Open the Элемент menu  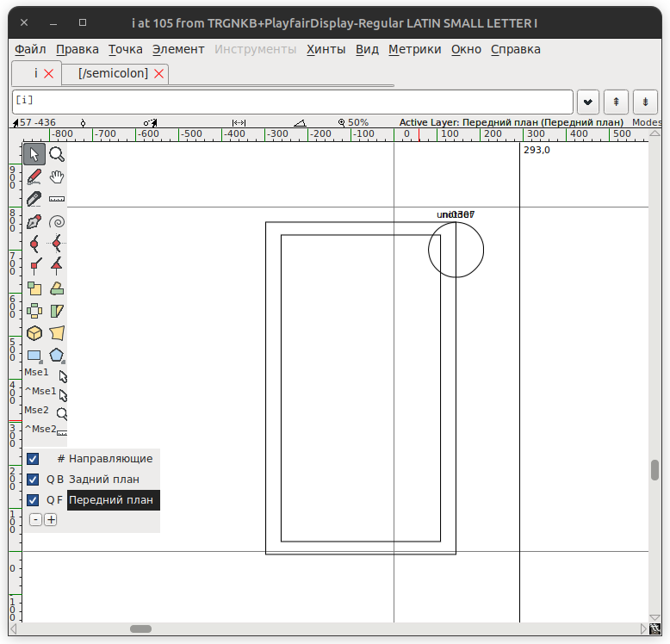pyautogui.click(x=178, y=49)
